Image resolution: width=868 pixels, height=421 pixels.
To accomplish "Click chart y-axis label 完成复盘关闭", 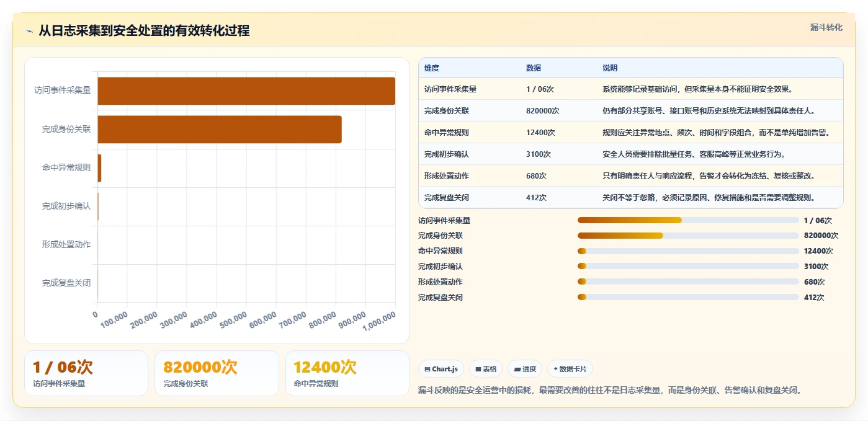I will coord(66,283).
